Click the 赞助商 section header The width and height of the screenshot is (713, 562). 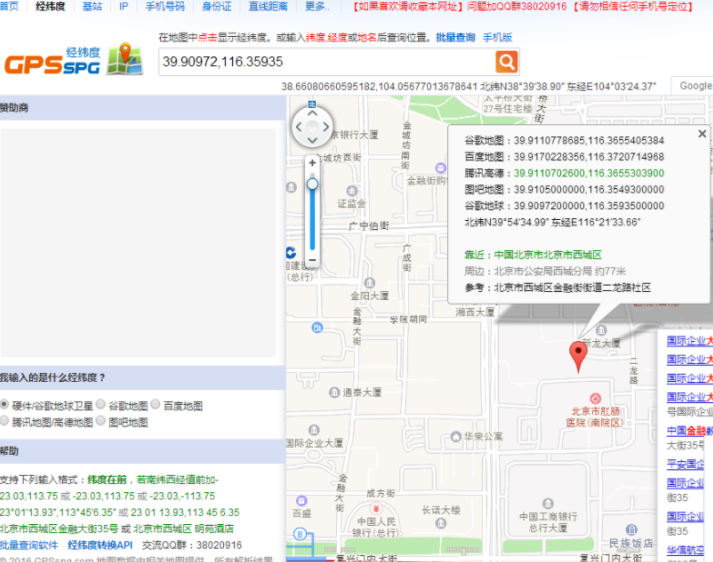143,108
